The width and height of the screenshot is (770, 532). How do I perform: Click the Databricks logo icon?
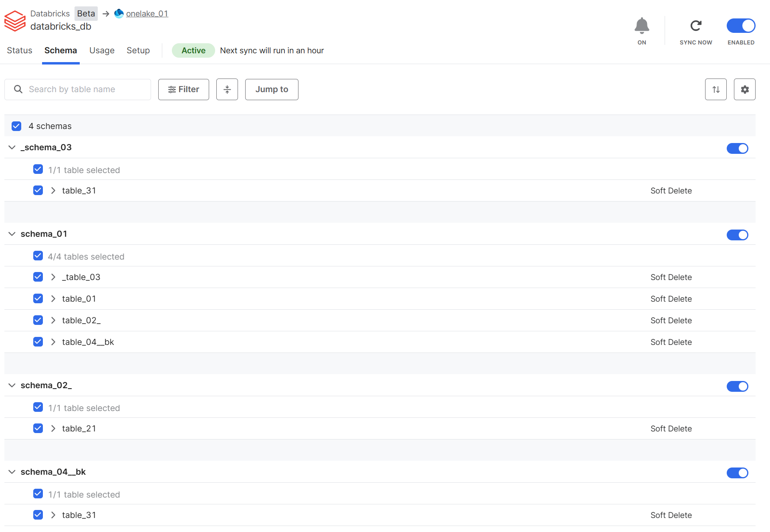[x=15, y=21]
